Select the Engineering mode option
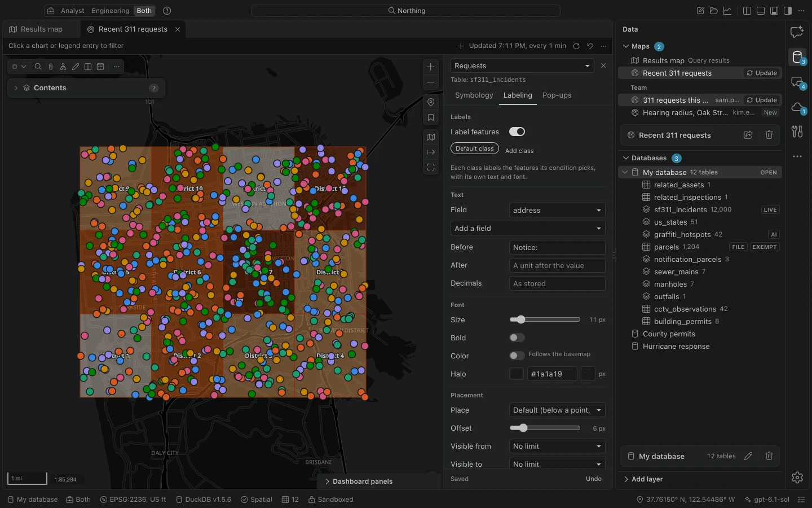Viewport: 812px width, 508px height. point(111,11)
